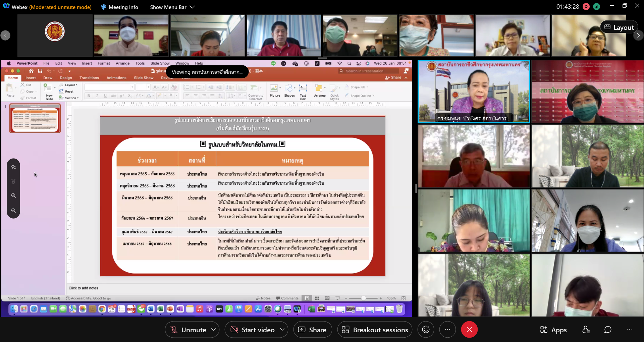Open Google Chrome from the Dock
Image resolution: width=644 pixels, height=342 pixels.
(102, 309)
